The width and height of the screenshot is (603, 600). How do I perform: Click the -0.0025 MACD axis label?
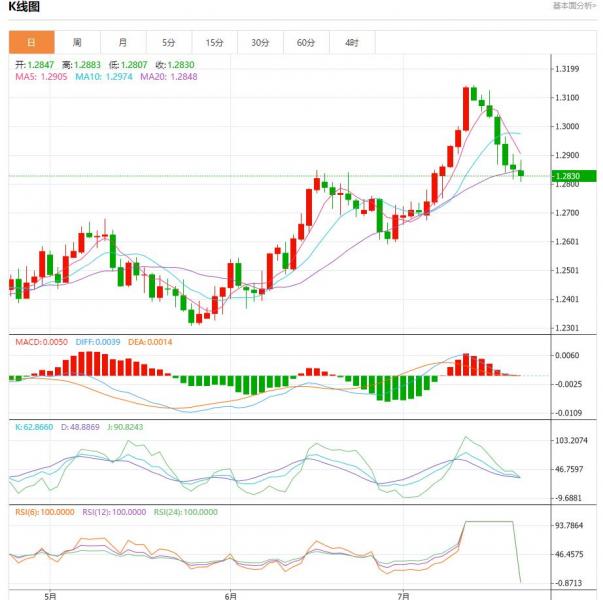click(568, 384)
